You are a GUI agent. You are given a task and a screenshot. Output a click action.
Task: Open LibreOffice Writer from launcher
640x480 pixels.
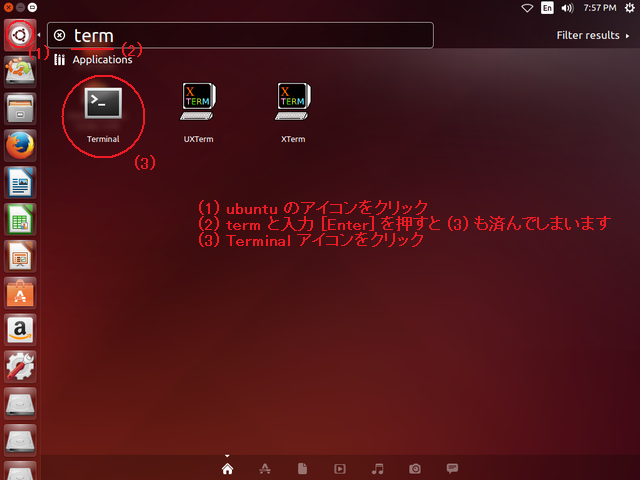(x=20, y=182)
